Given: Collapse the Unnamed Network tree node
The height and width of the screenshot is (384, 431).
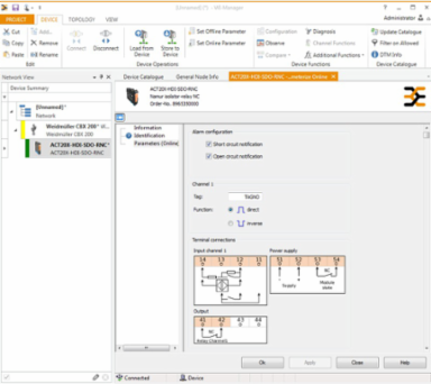Looking at the screenshot, I should (11, 112).
